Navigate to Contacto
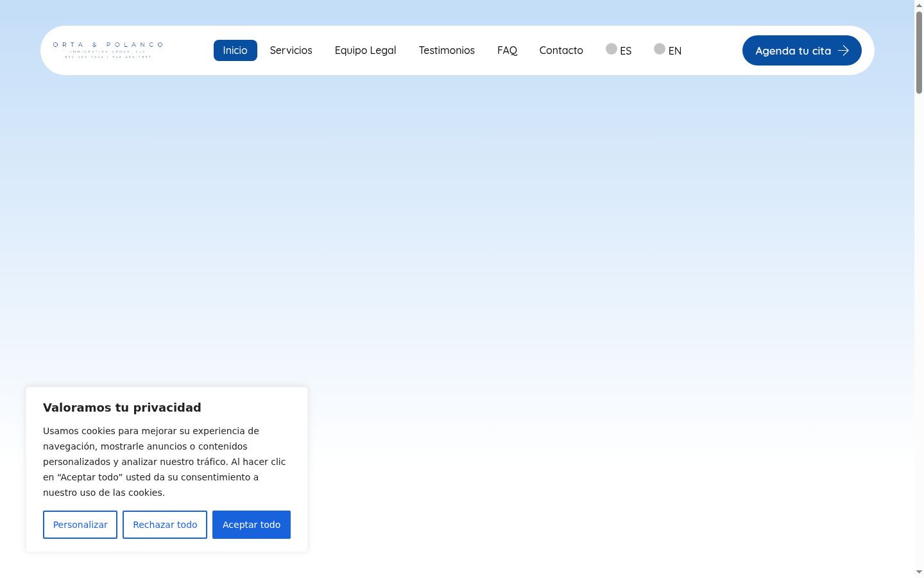Image resolution: width=924 pixels, height=578 pixels. pyautogui.click(x=561, y=50)
